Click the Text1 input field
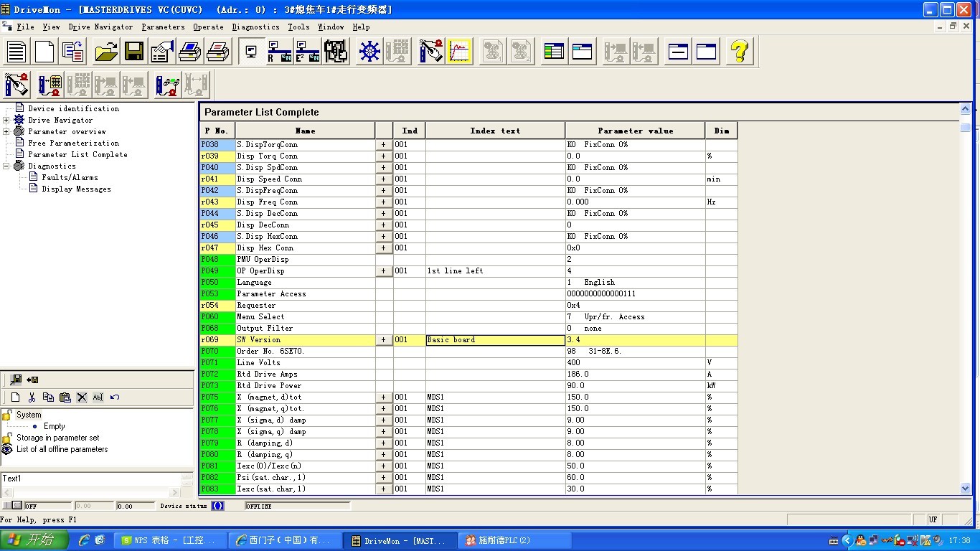This screenshot has height=551, width=980. (90, 479)
